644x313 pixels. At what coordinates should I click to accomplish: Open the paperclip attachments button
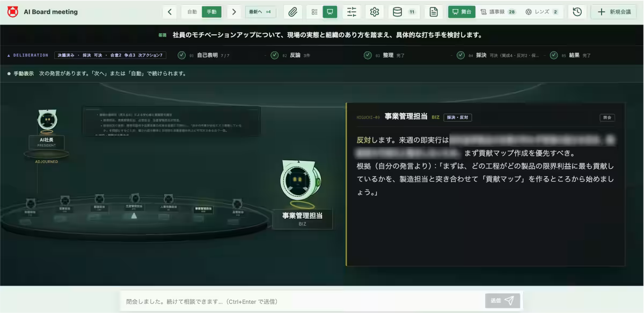coord(292,12)
